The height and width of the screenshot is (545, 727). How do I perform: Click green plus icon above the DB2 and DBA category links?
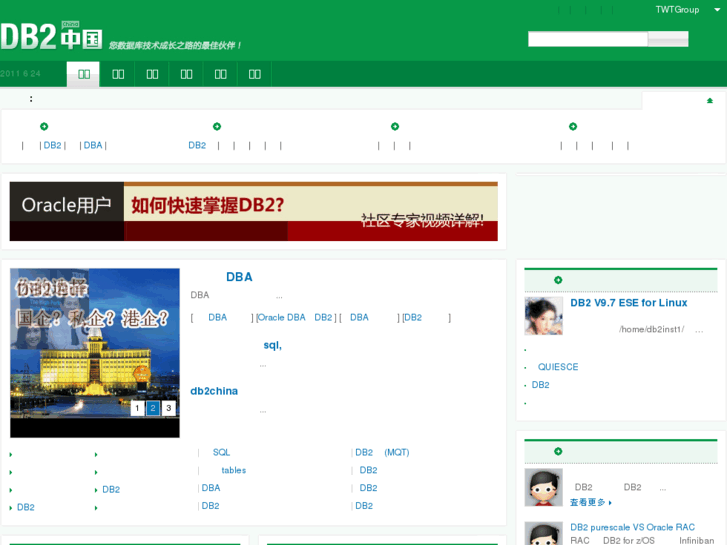point(44,126)
